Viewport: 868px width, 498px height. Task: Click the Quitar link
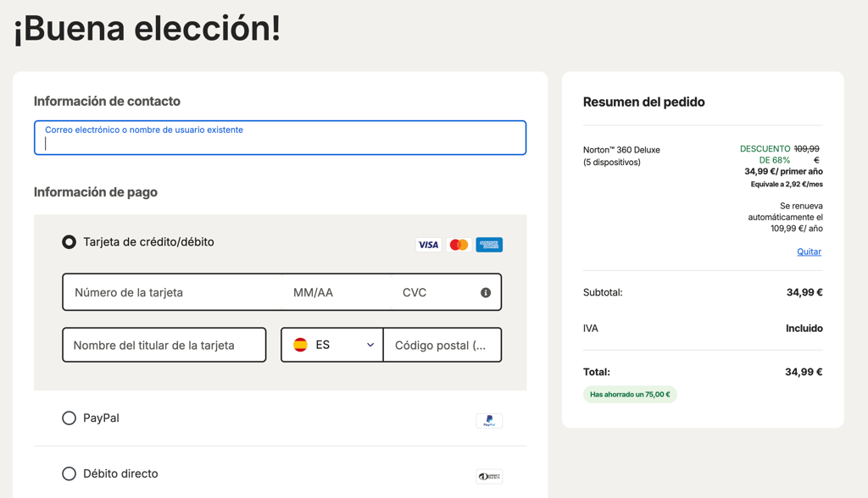click(x=809, y=252)
